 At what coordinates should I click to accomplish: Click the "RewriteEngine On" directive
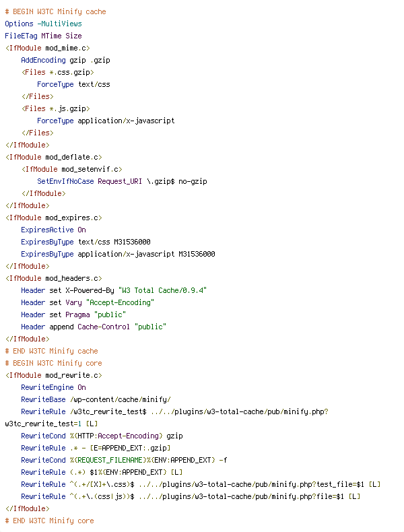53,387
